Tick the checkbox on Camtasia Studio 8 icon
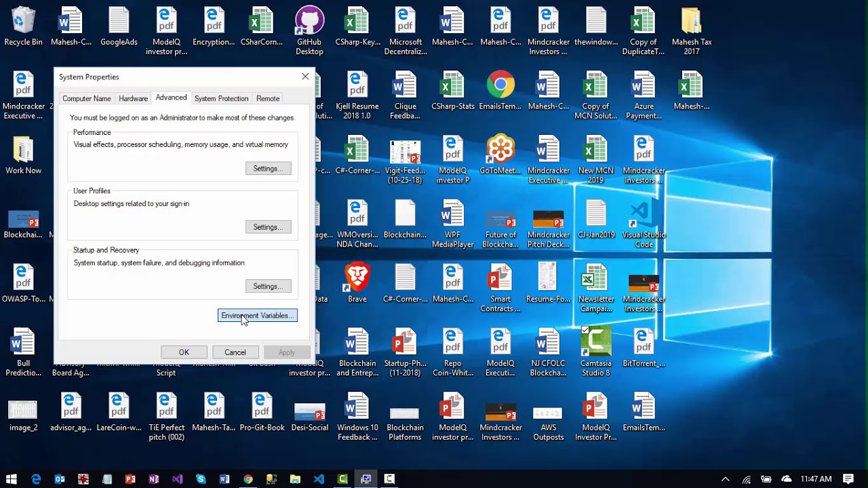 click(x=585, y=330)
